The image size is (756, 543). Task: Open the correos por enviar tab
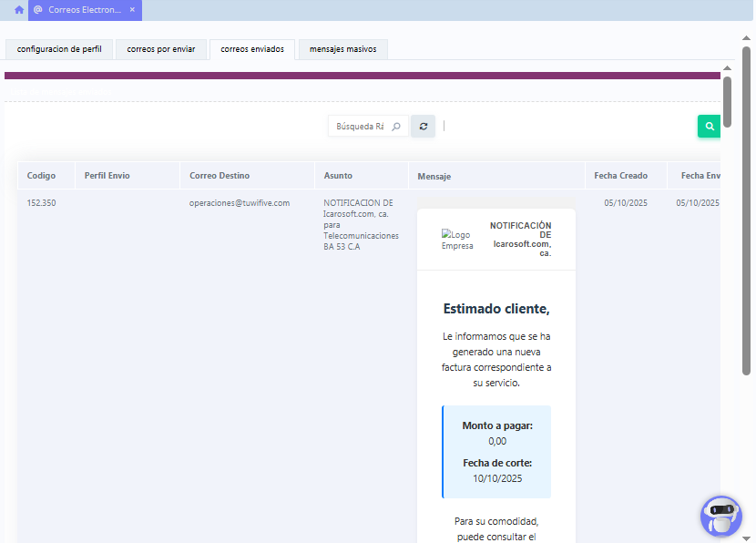point(161,49)
